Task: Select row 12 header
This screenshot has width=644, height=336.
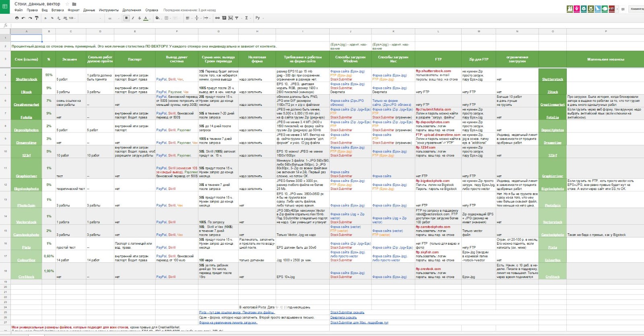Action: tap(5, 185)
